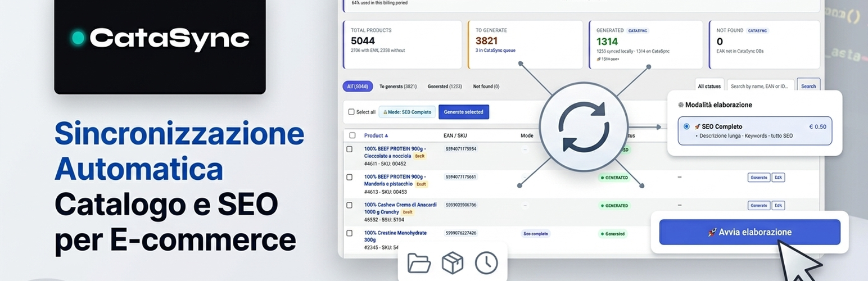Click the folder icon in bottom toolbar
The height and width of the screenshot is (281, 868).
point(419,262)
